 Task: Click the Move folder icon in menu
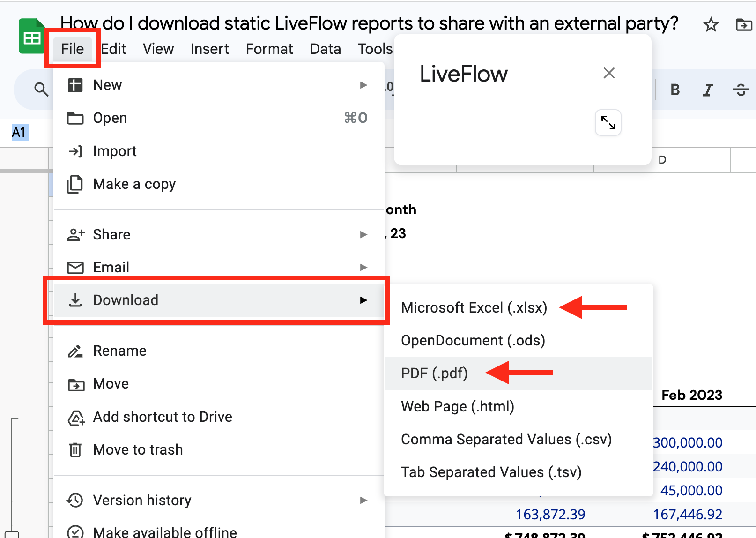pos(76,384)
